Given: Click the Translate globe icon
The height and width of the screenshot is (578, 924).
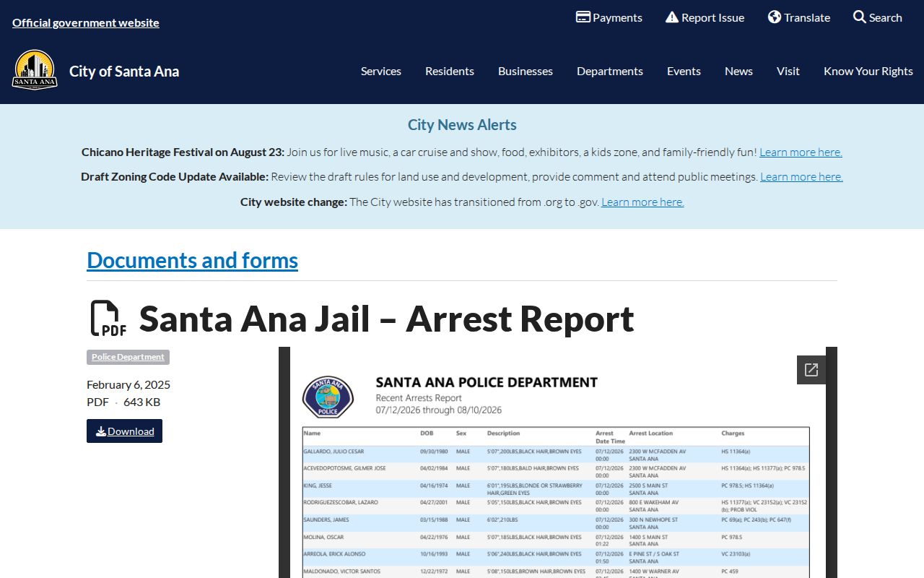Looking at the screenshot, I should point(775,17).
